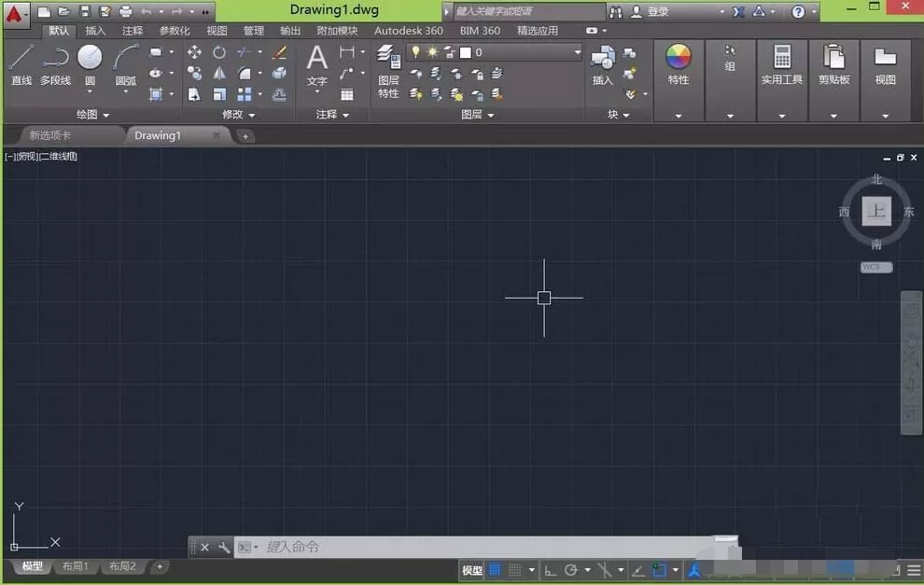Activate the Fillet tool
Viewport: 924px width, 585px height.
(x=244, y=73)
